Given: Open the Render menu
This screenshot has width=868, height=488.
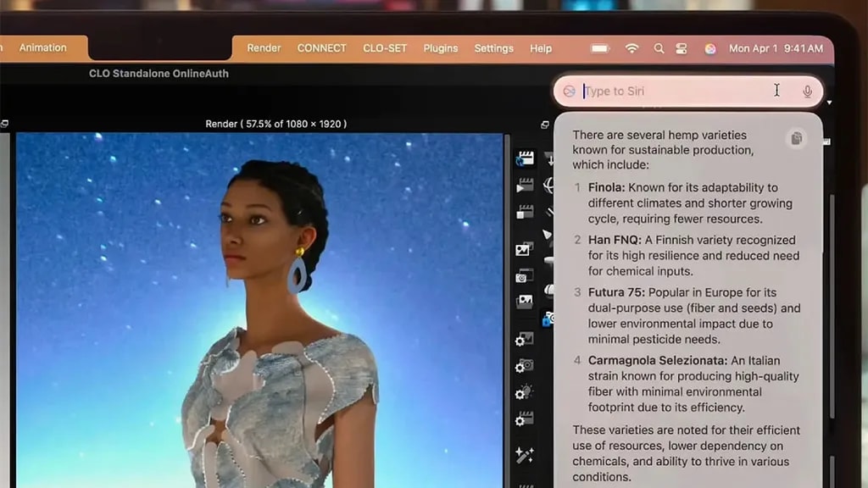Looking at the screenshot, I should [264, 48].
